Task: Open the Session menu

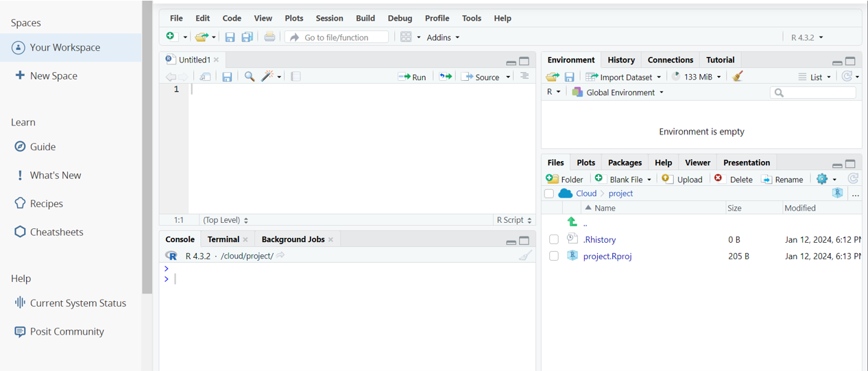Action: [x=329, y=18]
